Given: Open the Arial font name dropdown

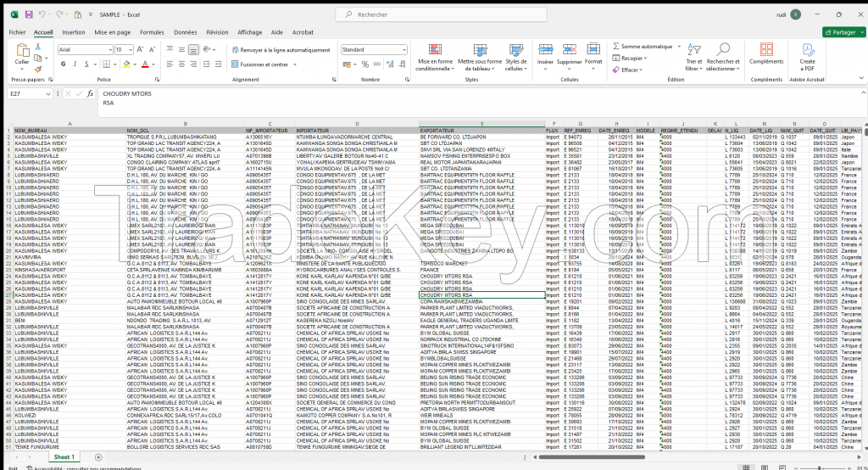Looking at the screenshot, I should pos(110,50).
